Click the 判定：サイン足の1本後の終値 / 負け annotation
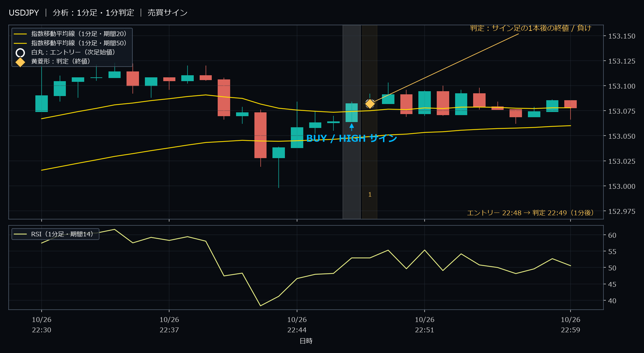Viewport: 644px width, 353px height. [531, 28]
